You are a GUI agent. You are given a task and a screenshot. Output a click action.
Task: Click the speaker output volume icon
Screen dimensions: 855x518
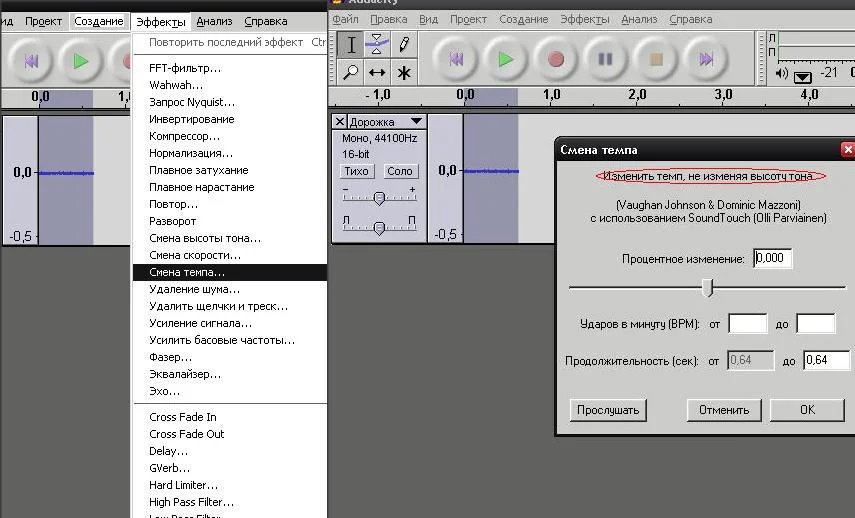(781, 73)
